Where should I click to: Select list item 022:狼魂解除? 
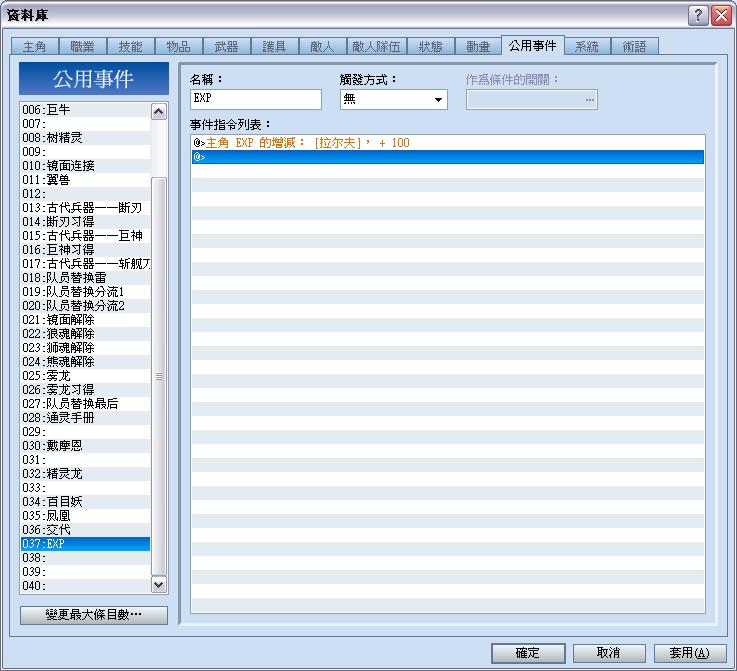tap(86, 334)
